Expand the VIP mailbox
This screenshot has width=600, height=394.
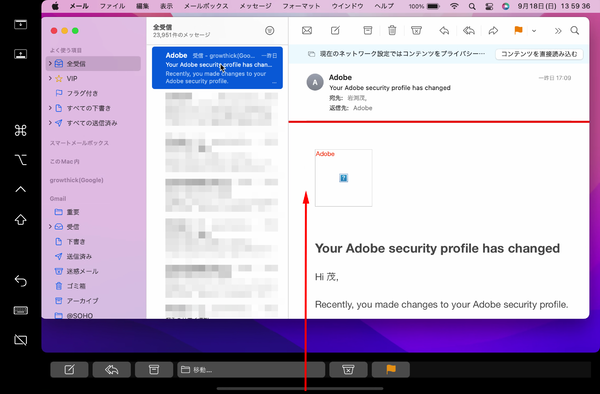click(x=50, y=78)
